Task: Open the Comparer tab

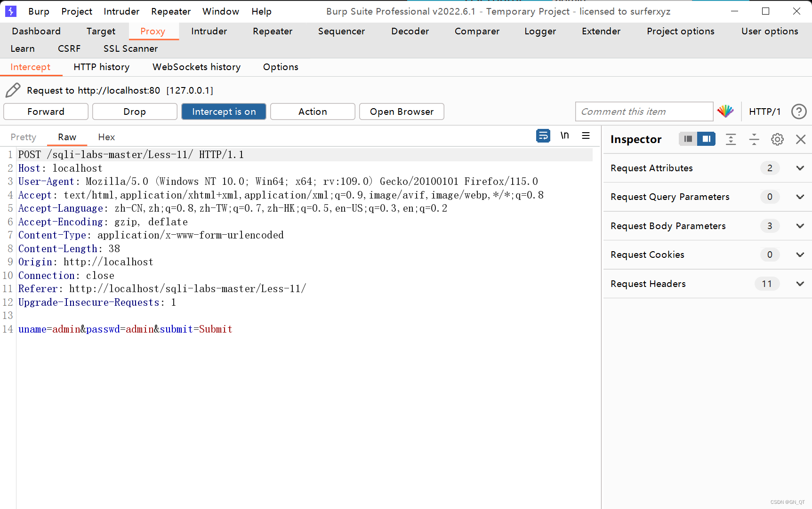Action: [x=477, y=31]
